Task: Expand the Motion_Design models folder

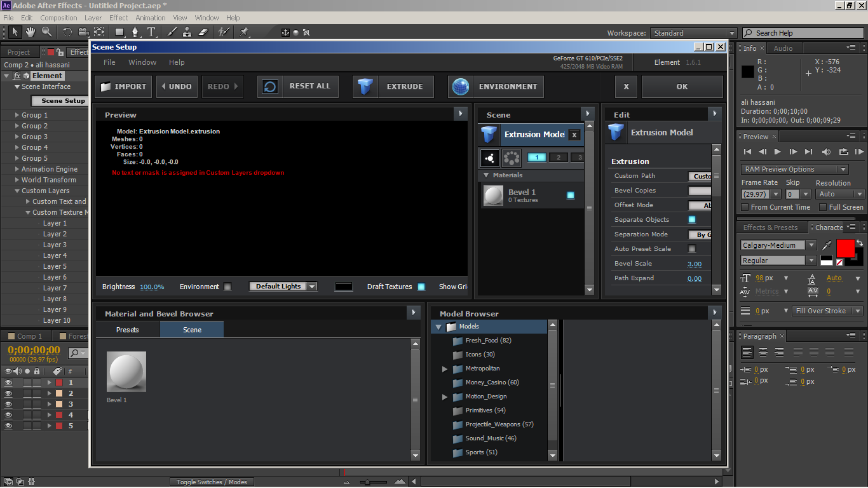Action: tap(445, 396)
